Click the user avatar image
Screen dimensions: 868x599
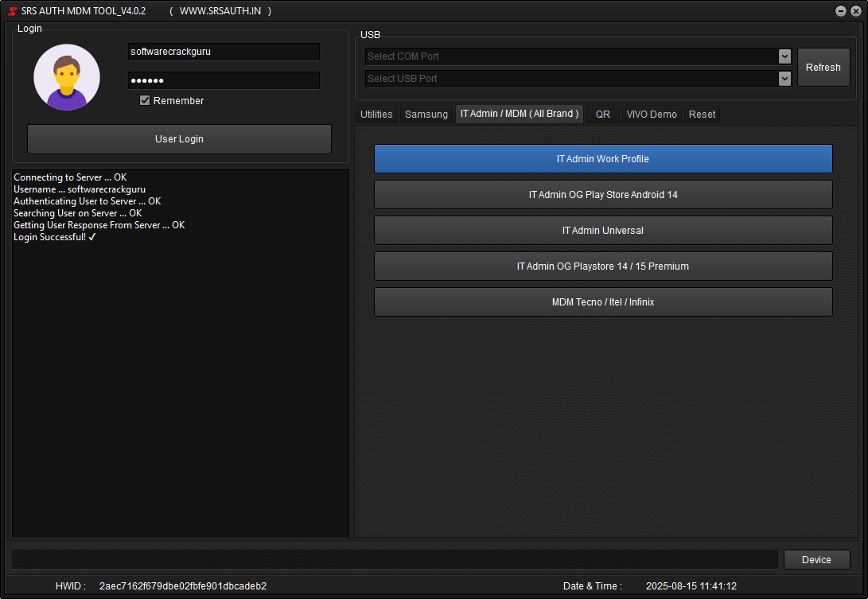(67, 77)
